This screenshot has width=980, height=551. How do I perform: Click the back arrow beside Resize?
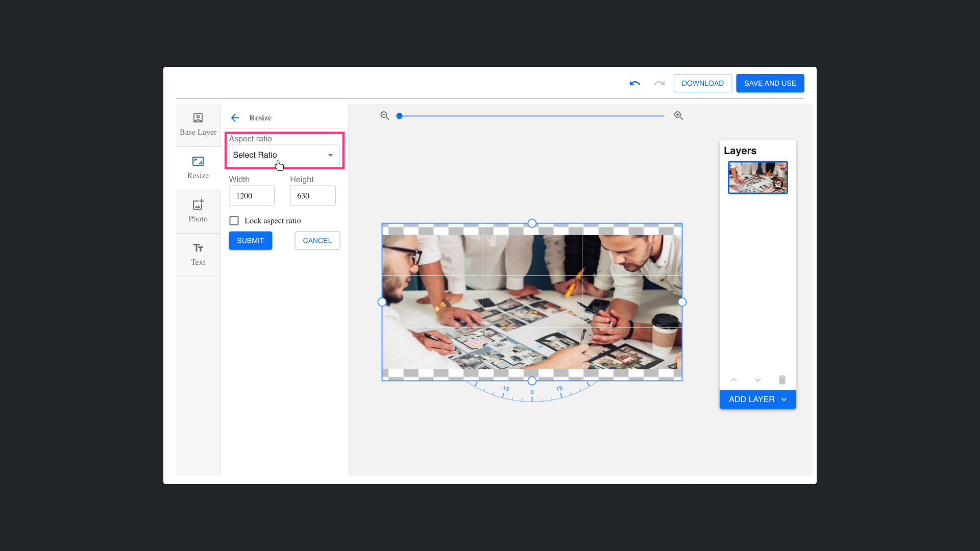235,118
